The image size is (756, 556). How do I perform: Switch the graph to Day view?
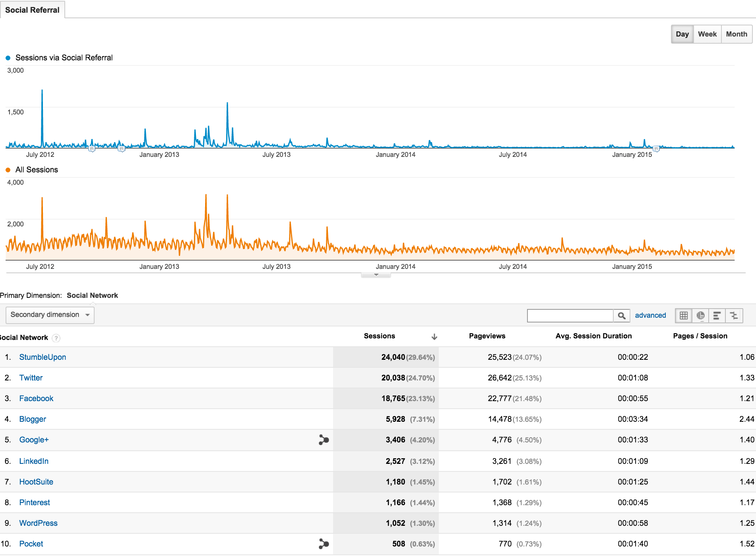click(x=682, y=34)
